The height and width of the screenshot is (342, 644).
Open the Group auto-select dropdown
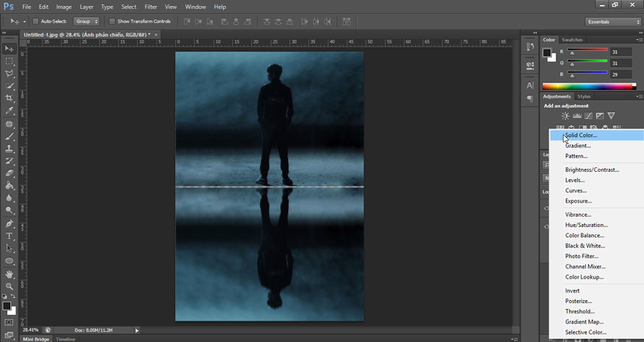(x=86, y=21)
